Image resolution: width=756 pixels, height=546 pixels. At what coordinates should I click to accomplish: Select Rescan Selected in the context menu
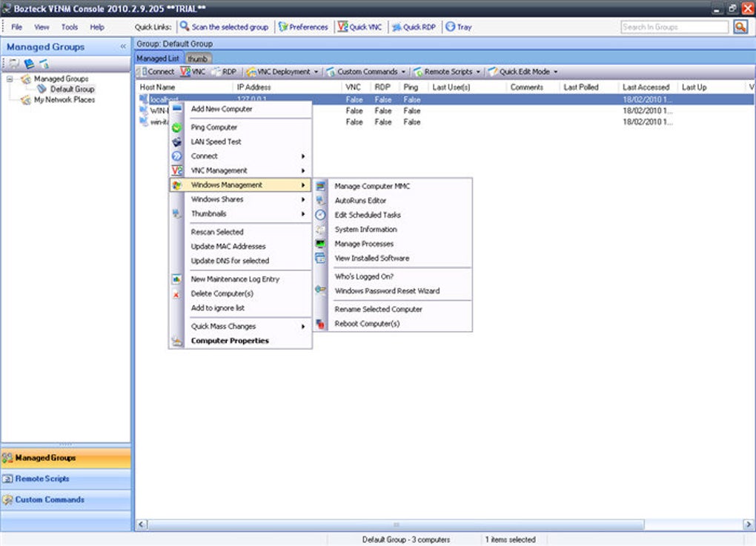coord(217,232)
